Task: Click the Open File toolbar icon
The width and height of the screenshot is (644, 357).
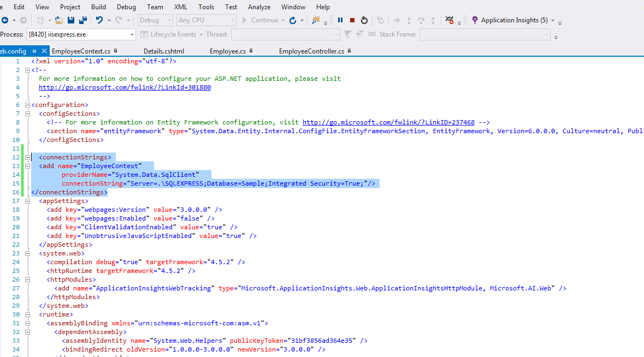Action: point(58,20)
